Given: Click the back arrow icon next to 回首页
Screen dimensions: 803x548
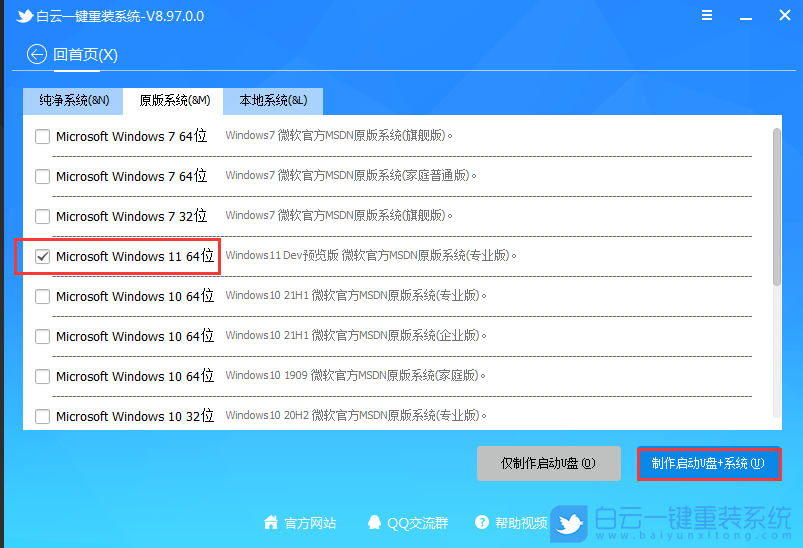Looking at the screenshot, I should 37,54.
